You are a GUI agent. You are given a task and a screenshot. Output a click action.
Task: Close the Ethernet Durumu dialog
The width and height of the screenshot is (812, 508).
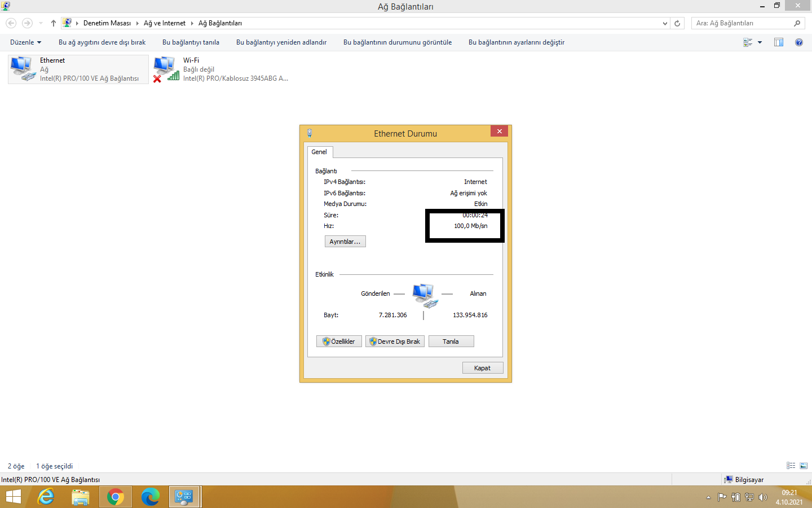click(x=499, y=131)
